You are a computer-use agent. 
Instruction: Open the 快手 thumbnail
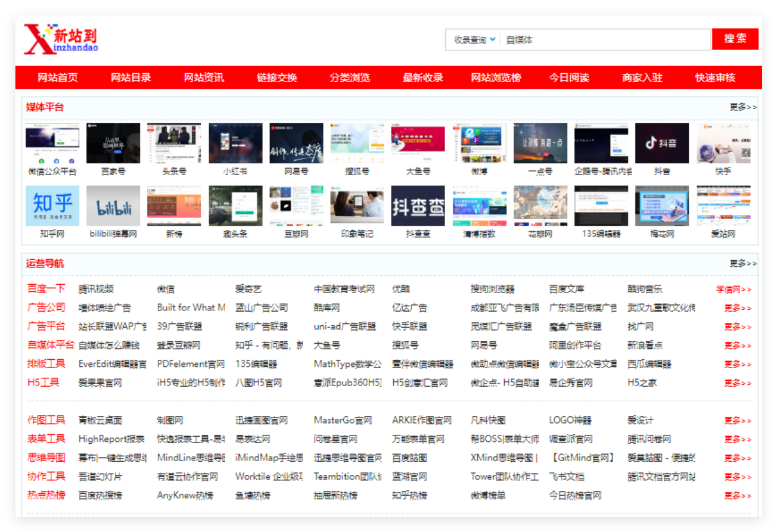pyautogui.click(x=723, y=143)
